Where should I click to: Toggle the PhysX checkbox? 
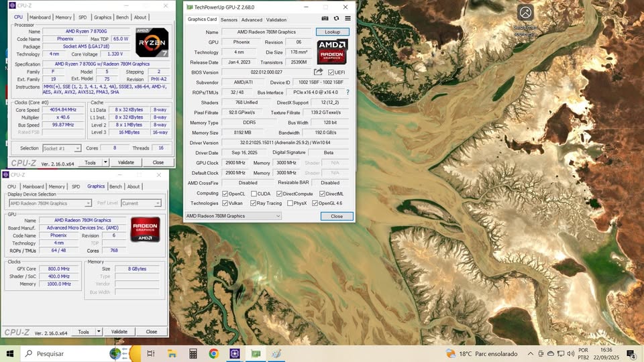point(290,203)
